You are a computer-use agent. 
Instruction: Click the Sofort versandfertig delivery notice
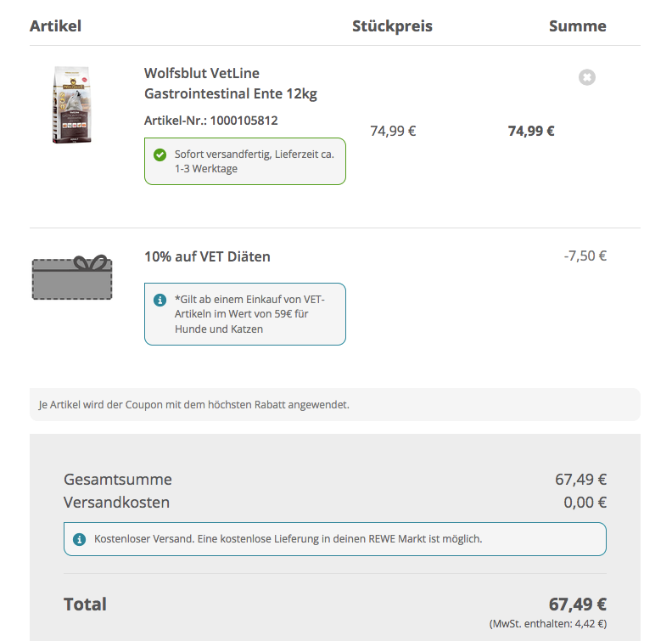(x=253, y=161)
